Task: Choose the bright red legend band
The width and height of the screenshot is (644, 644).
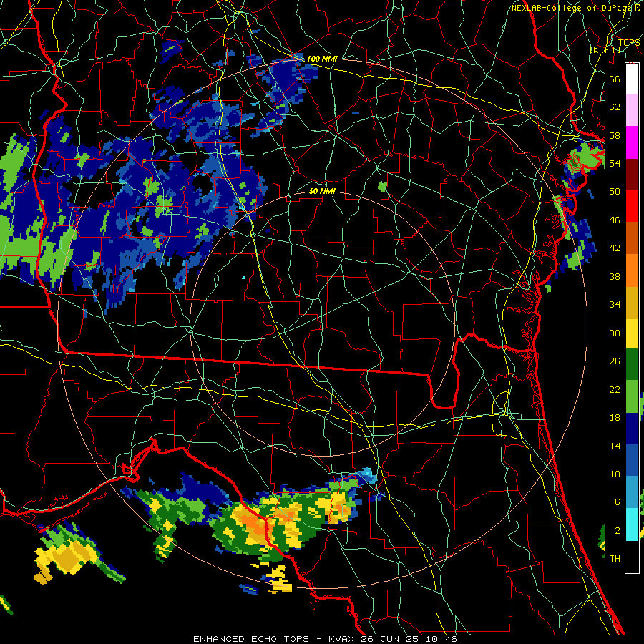Action: pos(632,206)
